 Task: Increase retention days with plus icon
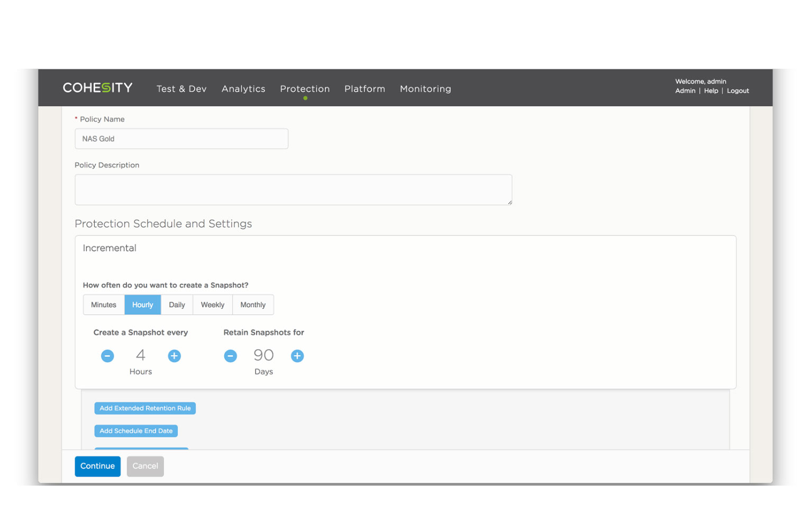(x=297, y=356)
